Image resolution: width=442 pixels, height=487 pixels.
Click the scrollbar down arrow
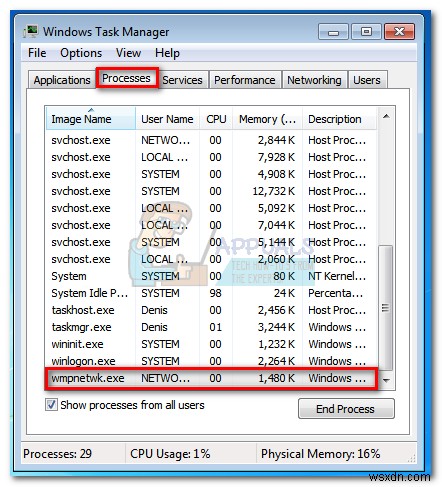click(x=386, y=380)
